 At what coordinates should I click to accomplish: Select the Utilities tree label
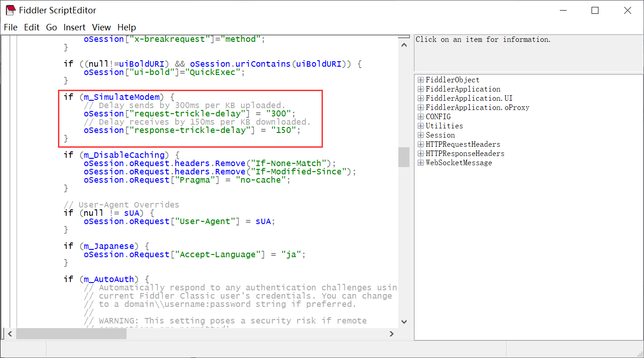point(444,126)
